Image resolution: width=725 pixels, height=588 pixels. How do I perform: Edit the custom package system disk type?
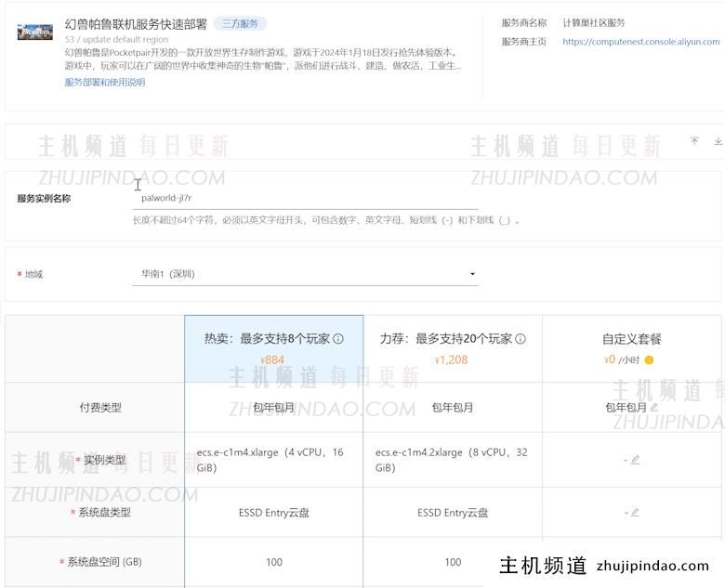point(635,512)
